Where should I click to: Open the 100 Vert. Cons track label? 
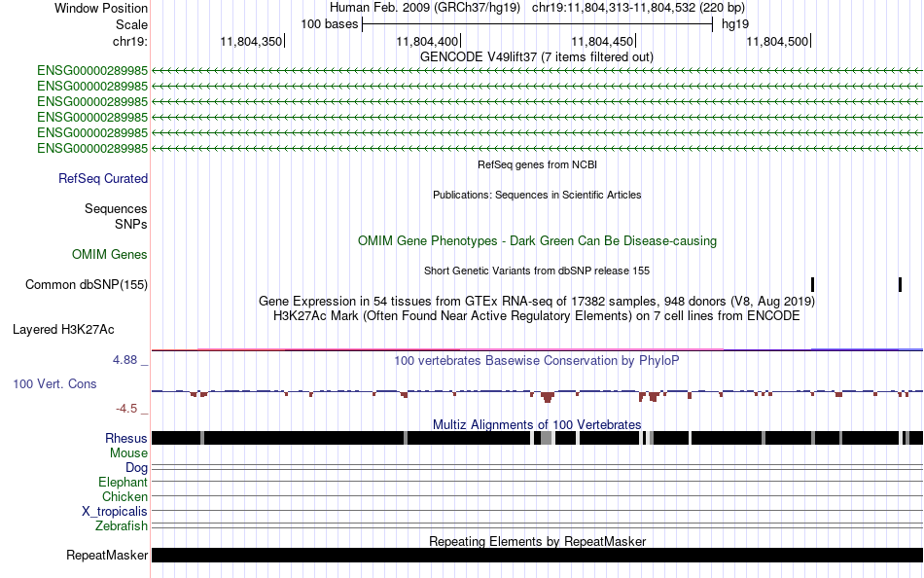(x=54, y=384)
